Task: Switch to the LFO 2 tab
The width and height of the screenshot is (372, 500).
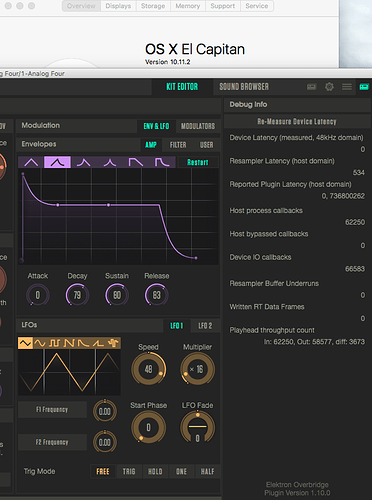Action: tap(205, 326)
